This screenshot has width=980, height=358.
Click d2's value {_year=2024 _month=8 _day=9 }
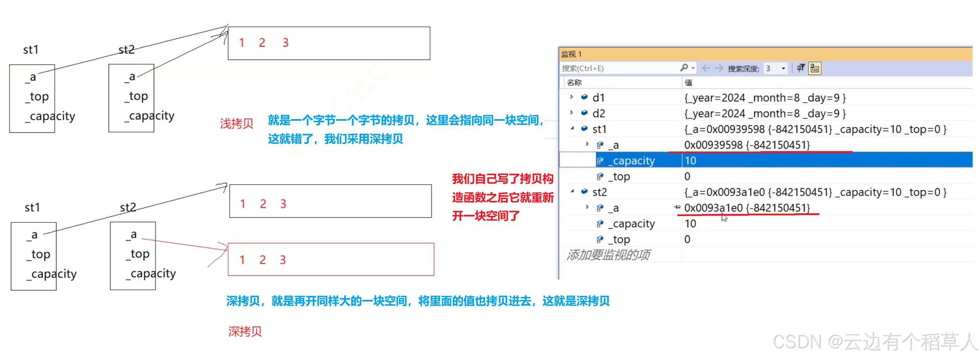(765, 113)
